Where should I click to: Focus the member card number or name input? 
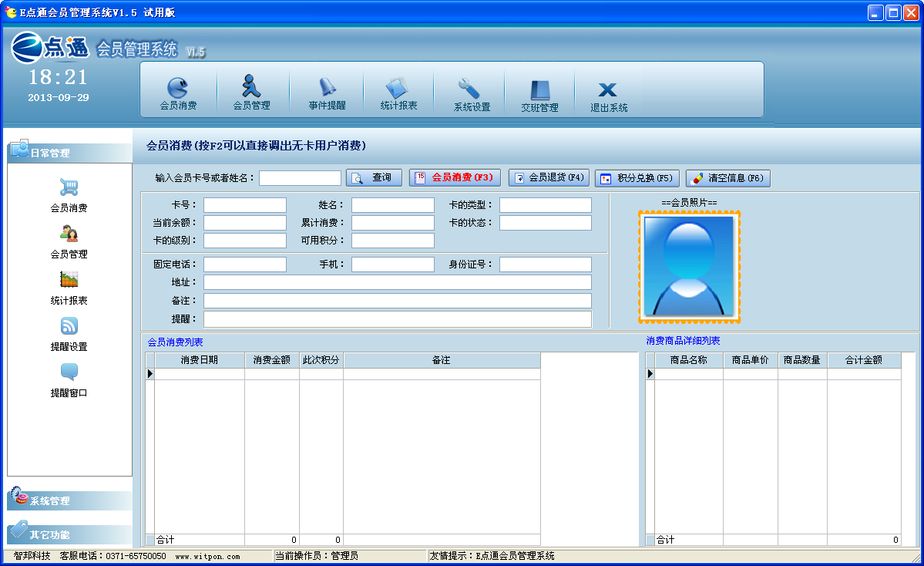tap(300, 178)
